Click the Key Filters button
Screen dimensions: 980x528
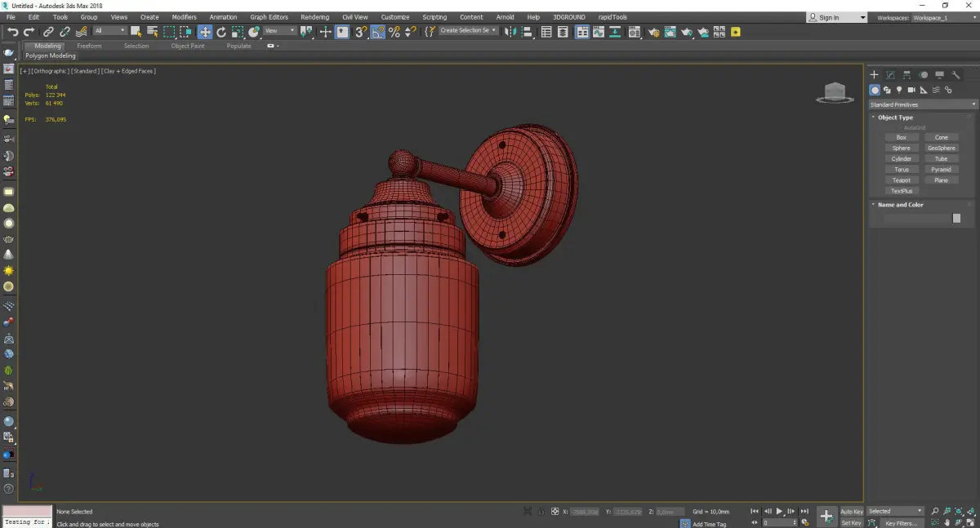tap(901, 523)
